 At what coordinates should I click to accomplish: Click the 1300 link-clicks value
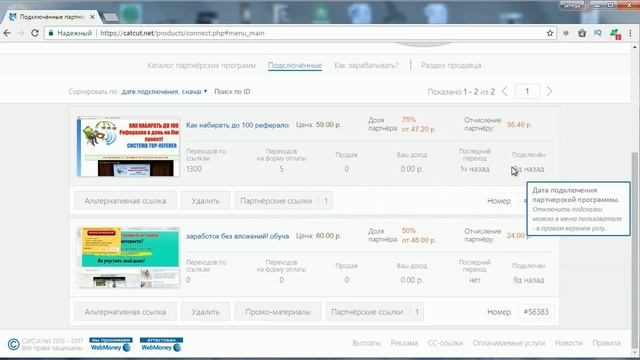pyautogui.click(x=194, y=169)
